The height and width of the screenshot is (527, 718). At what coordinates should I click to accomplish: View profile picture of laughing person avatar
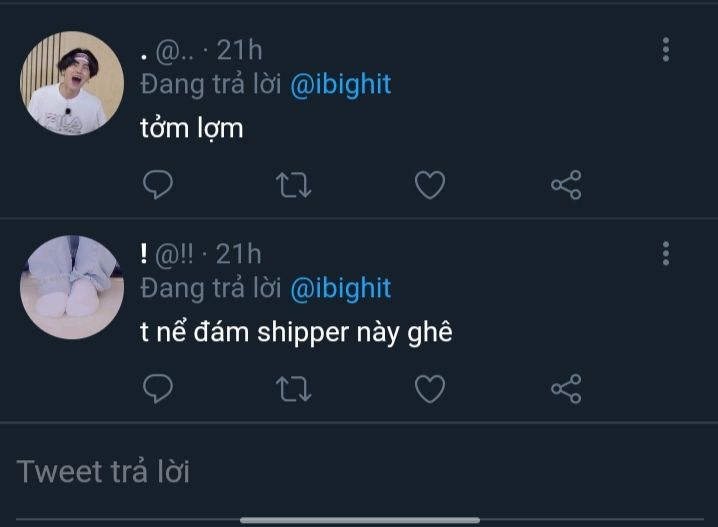[72, 83]
